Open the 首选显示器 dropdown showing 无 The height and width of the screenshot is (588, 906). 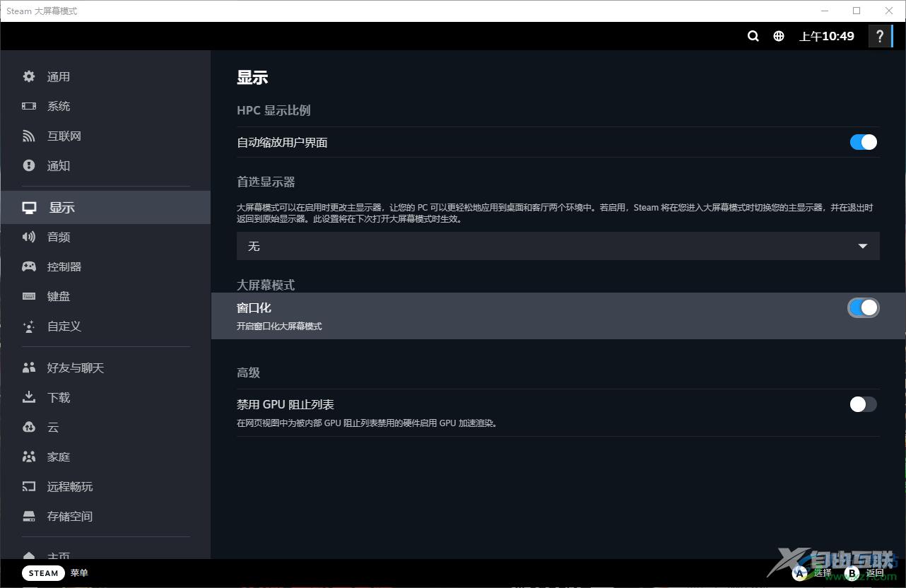(x=558, y=246)
